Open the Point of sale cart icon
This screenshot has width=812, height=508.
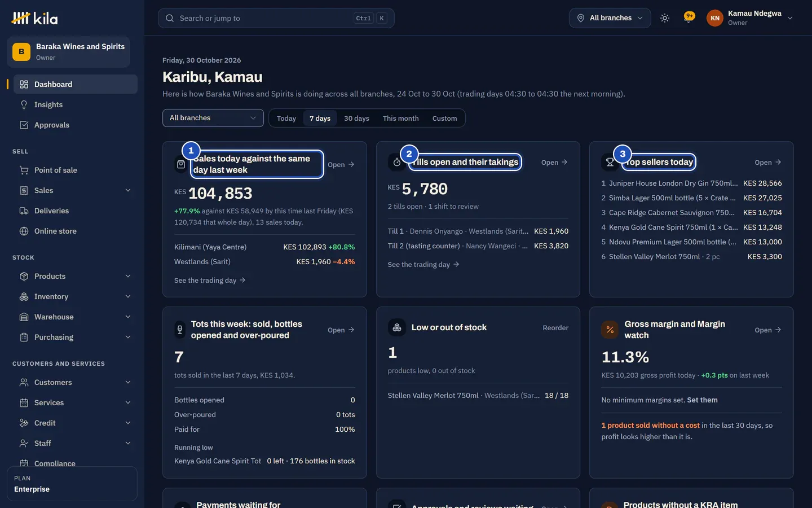click(24, 170)
